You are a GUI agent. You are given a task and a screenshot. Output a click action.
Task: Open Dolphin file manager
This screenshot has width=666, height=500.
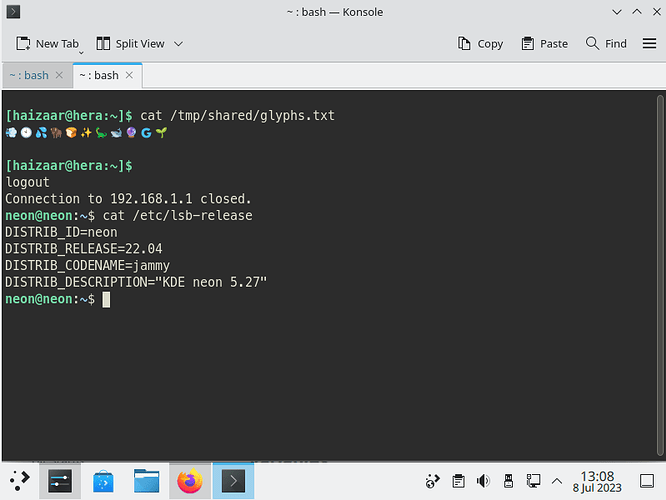tap(147, 481)
